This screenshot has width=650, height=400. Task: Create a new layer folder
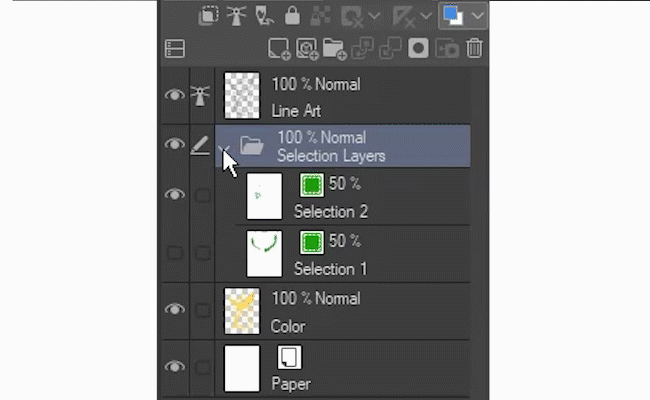click(333, 47)
